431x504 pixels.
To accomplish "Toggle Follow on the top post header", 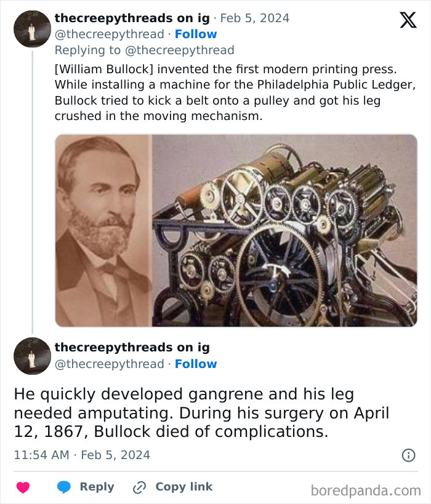I will [196, 34].
